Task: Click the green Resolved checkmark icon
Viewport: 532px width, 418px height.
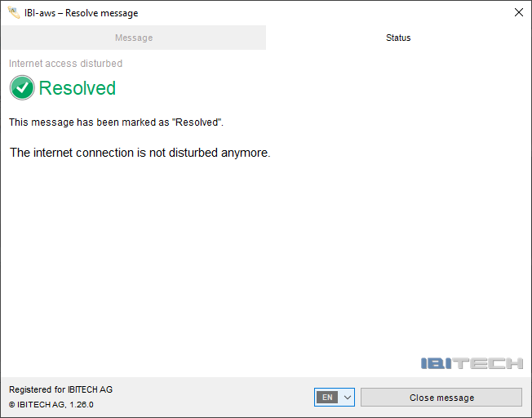Action: (22, 88)
